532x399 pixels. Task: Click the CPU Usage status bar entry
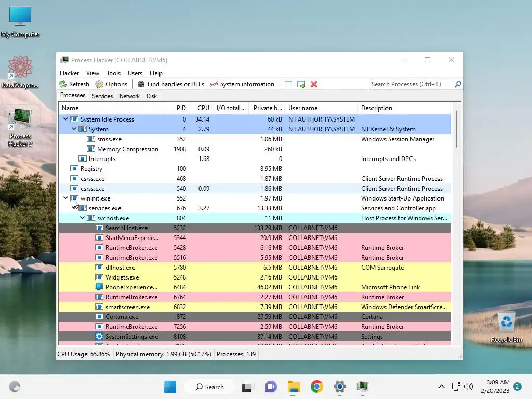pos(84,354)
